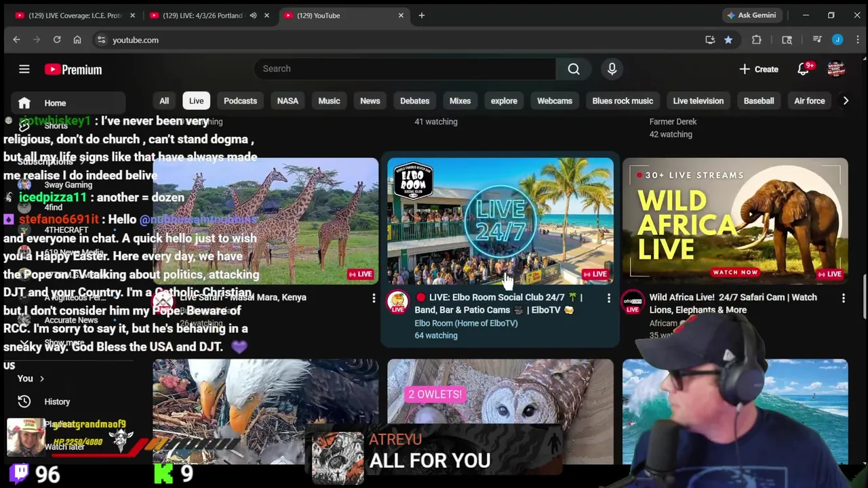This screenshot has height=488, width=868.
Task: Open more options for Live Safari video
Action: coord(374,298)
